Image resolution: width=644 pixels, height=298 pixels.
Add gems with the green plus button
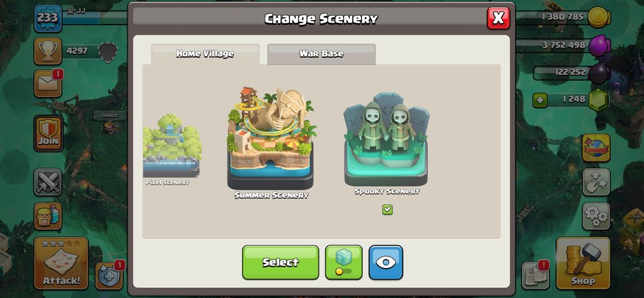(540, 100)
